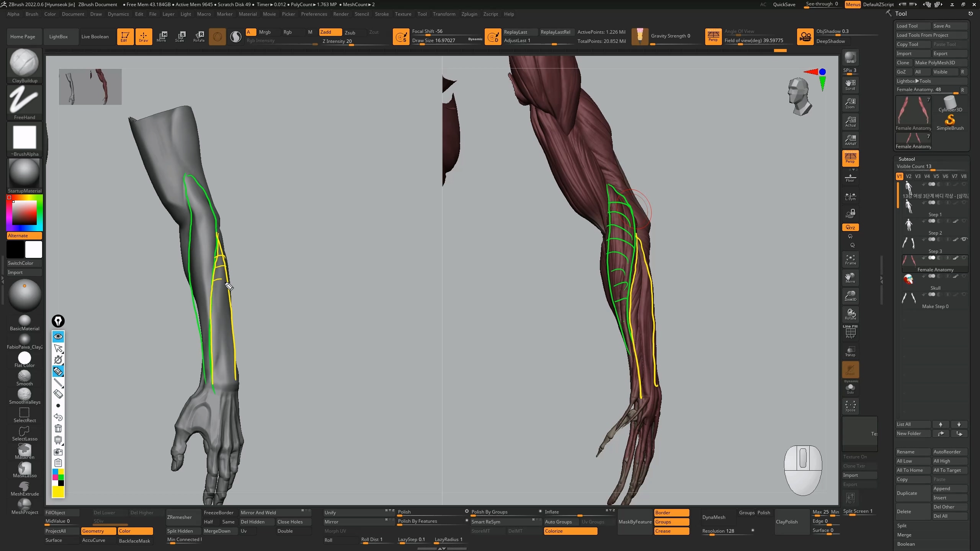Screen dimensions: 980x551
Task: Select the ClayBuildup brush thumbnail
Action: click(24, 63)
